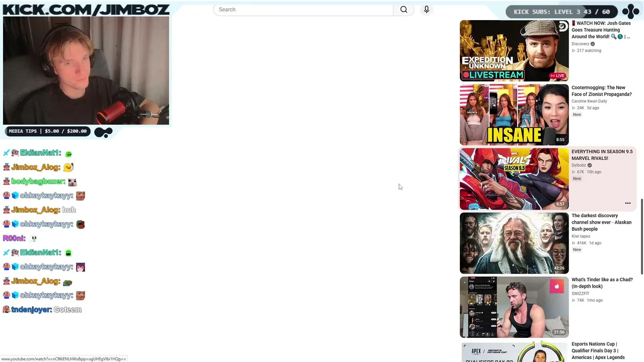Click the streamer webcam overlay
644x362 pixels.
click(86, 70)
